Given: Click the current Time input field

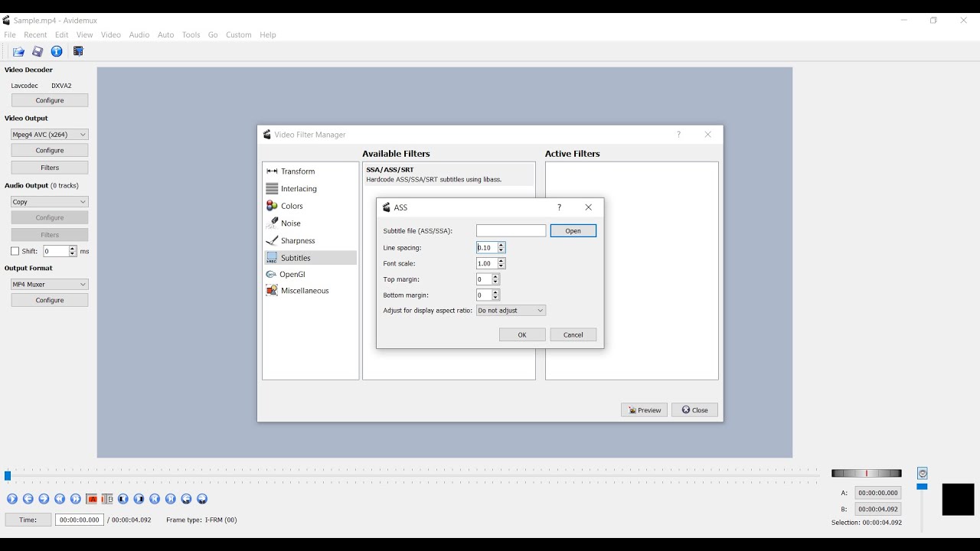Looking at the screenshot, I should tap(80, 520).
